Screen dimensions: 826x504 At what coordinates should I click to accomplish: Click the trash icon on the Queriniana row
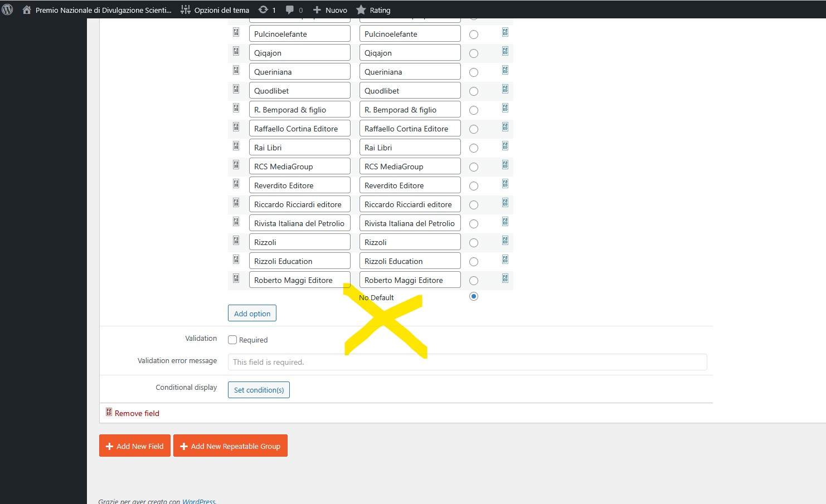(x=506, y=70)
